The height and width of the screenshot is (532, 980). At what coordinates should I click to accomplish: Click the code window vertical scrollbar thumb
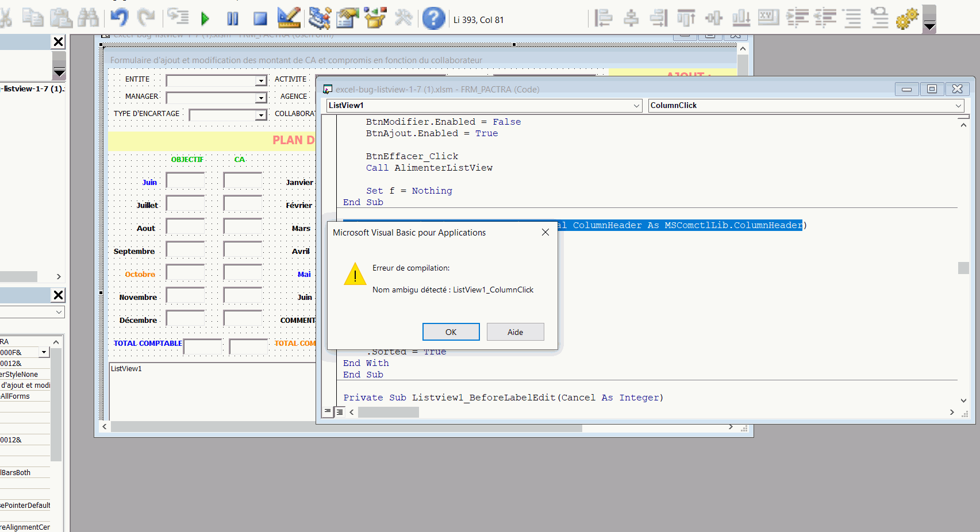(x=963, y=268)
